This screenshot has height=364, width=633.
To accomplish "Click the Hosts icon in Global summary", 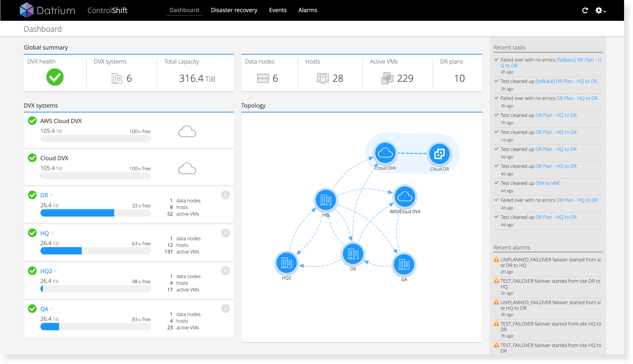I will [323, 78].
